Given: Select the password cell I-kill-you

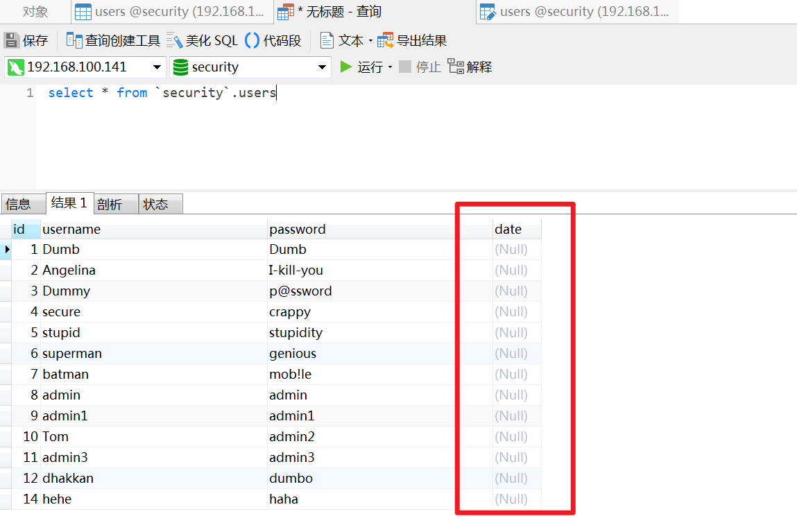Looking at the screenshot, I should point(379,271).
